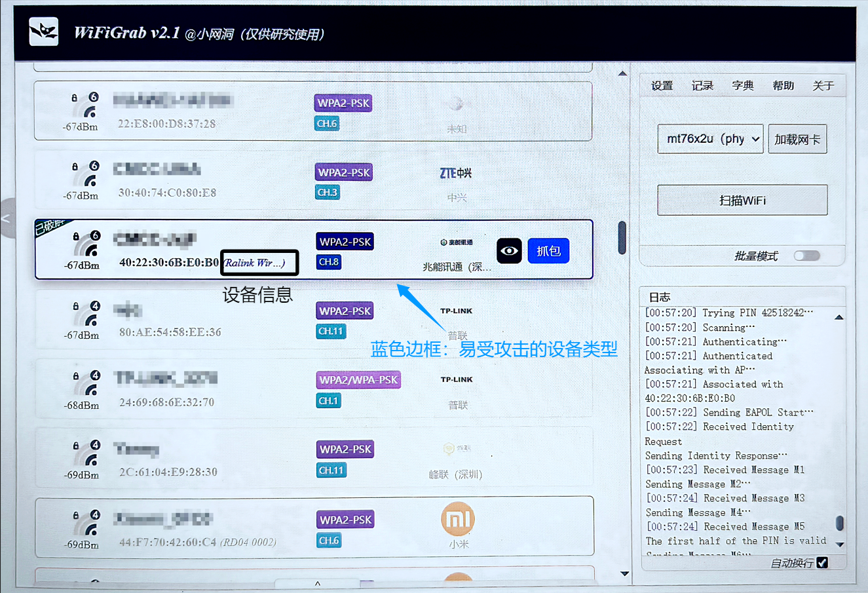This screenshot has height=593, width=868.
Task: Select MAC address 80:AE:54:58:EE:36
Action: point(170,332)
